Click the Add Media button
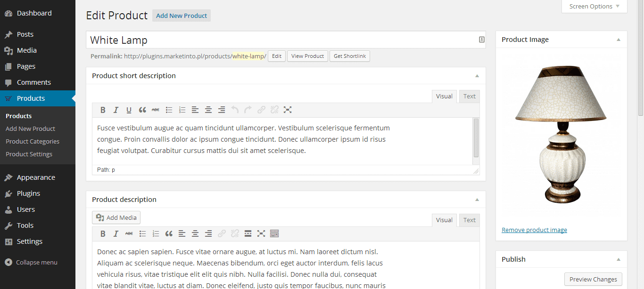The width and height of the screenshot is (644, 289). (x=116, y=218)
